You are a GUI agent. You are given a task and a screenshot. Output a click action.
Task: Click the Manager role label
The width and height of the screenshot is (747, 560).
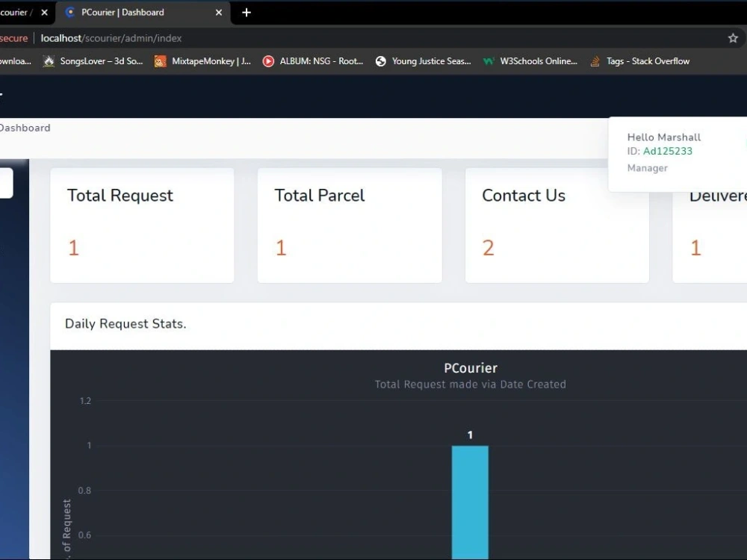(x=648, y=167)
